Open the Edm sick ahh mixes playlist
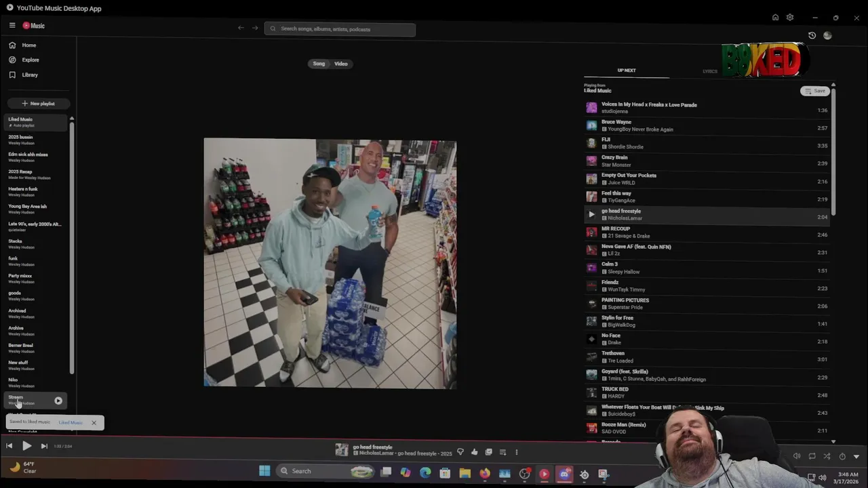 [x=37, y=157]
